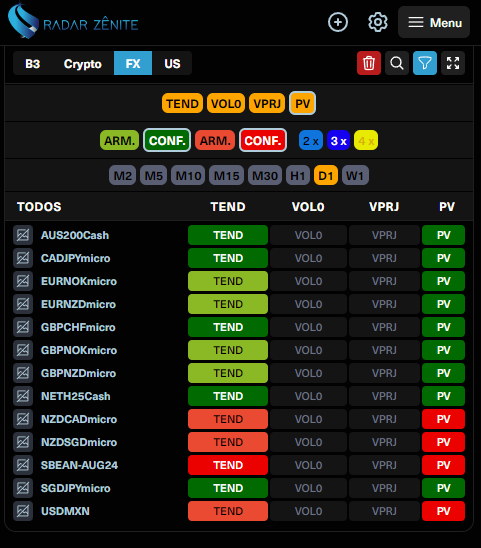Screen dimensions: 481x548
Task: Toggle the orange PV filter chip
Action: pyautogui.click(x=302, y=103)
